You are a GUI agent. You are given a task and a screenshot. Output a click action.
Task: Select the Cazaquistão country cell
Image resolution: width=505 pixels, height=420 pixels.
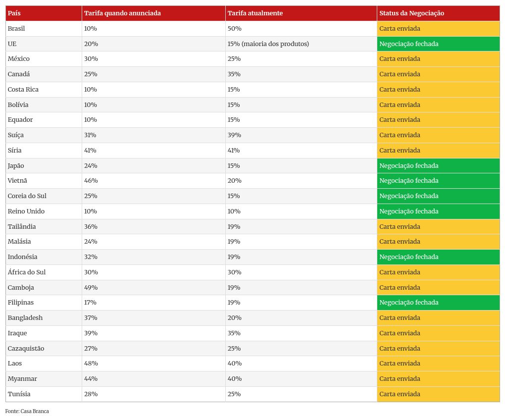point(26,349)
